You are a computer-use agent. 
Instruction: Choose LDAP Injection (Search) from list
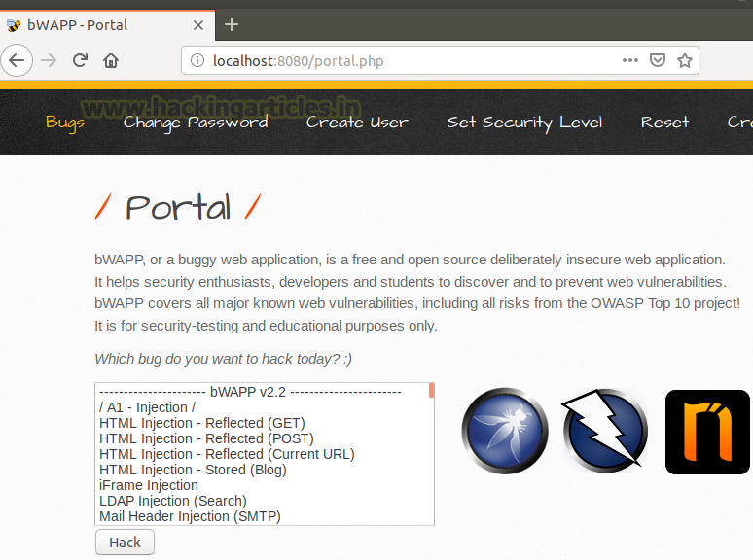[172, 501]
